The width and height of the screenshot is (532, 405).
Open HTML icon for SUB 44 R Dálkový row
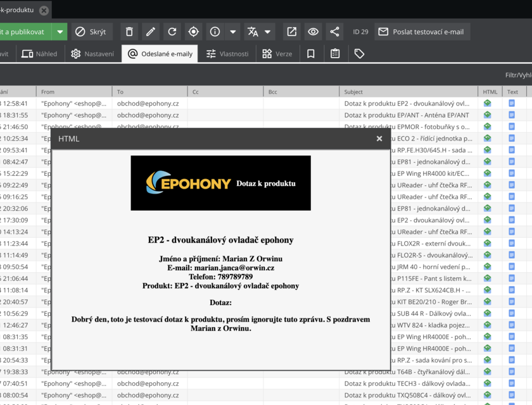(x=488, y=313)
